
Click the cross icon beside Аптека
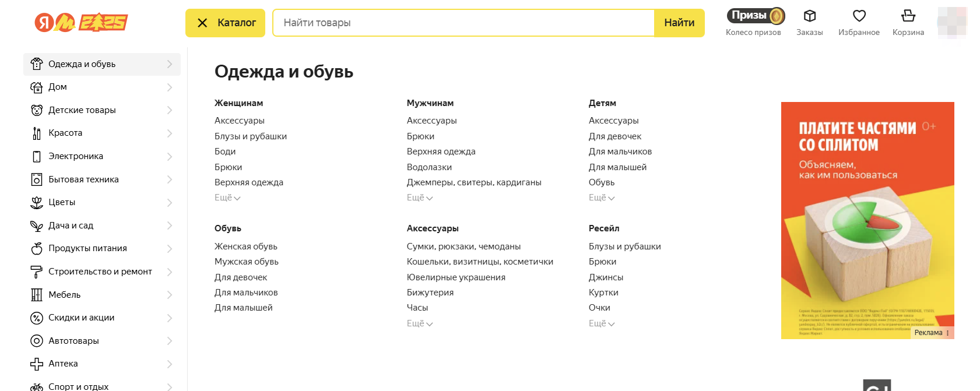pyautogui.click(x=37, y=364)
